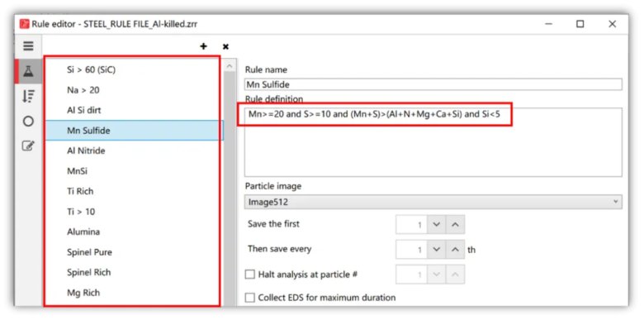644x320 pixels.
Task: Click inside the Rule definition text box
Action: (x=433, y=142)
